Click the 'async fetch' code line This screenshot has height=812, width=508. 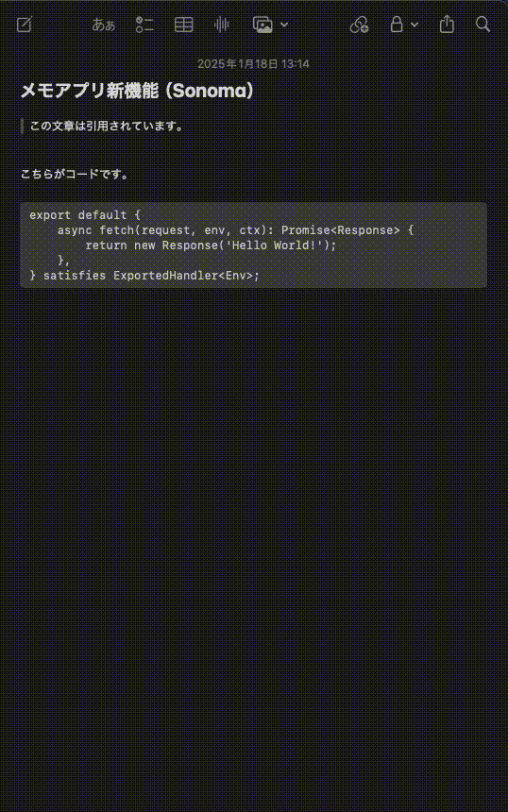click(236, 230)
